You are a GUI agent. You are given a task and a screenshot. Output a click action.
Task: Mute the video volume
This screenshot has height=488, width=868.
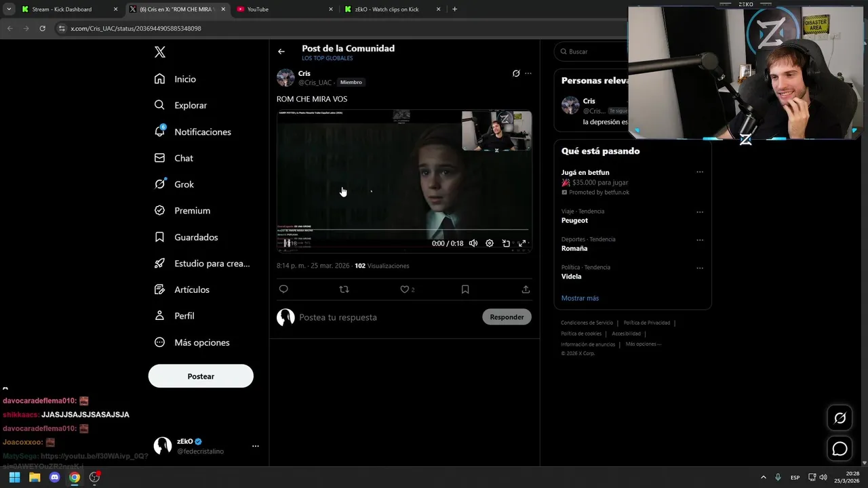coord(473,243)
